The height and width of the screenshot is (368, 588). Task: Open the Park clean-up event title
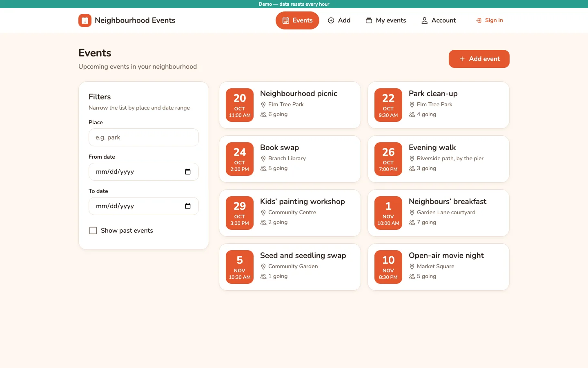(433, 94)
